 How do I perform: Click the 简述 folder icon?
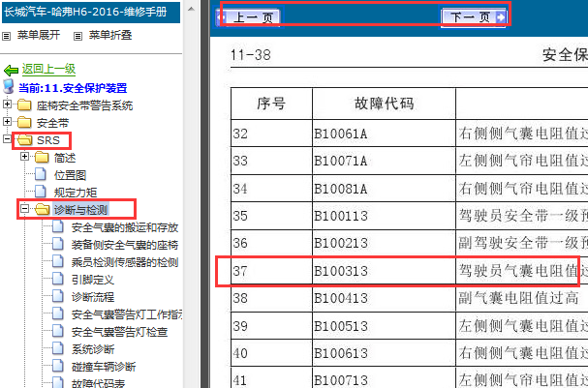coord(42,158)
